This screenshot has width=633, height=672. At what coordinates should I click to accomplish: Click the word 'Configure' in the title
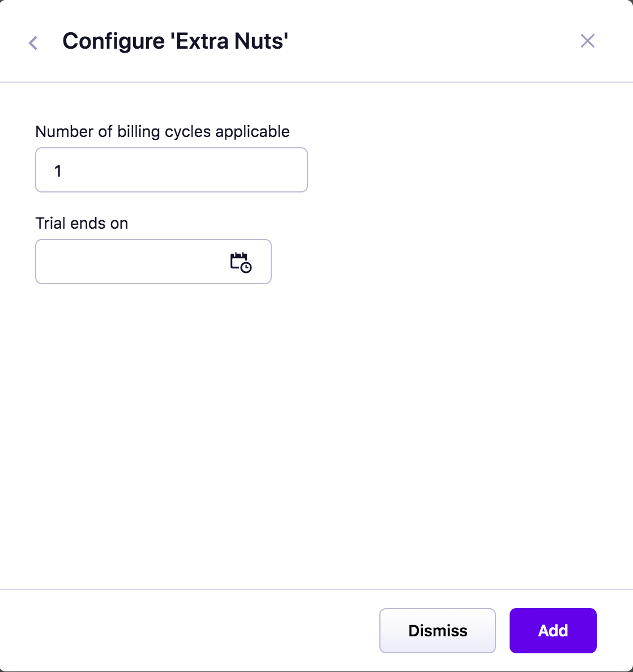click(x=113, y=41)
